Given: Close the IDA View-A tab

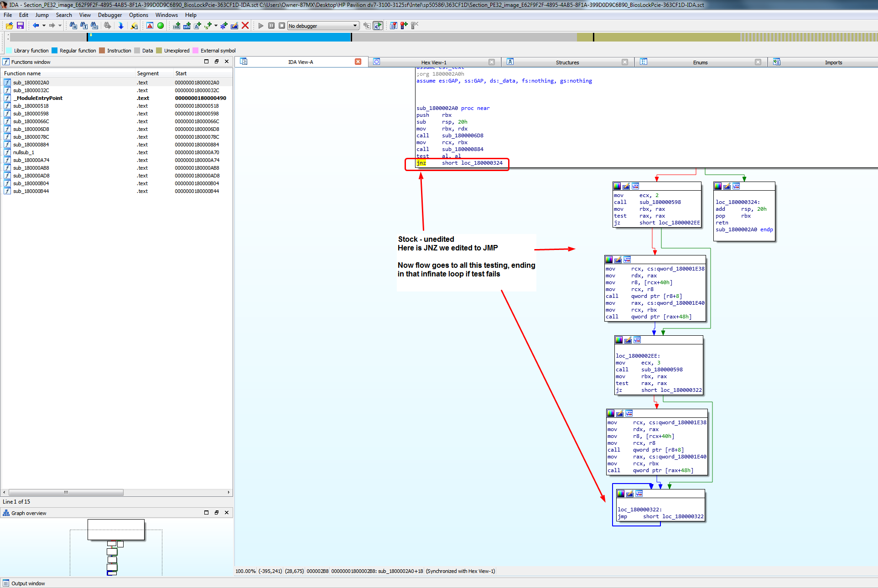Looking at the screenshot, I should [x=358, y=62].
